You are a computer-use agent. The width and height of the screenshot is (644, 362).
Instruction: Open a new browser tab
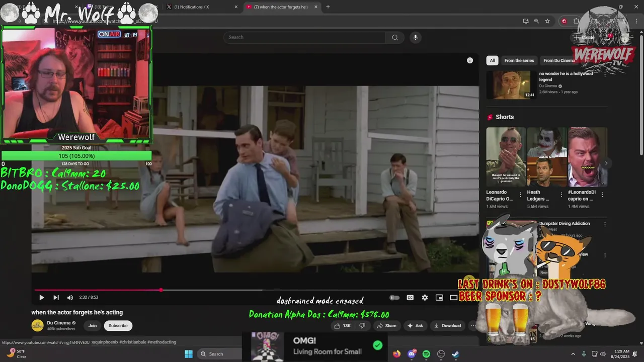tap(328, 7)
